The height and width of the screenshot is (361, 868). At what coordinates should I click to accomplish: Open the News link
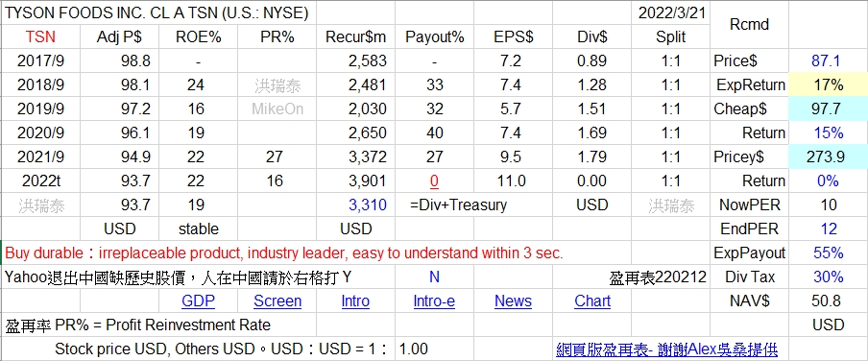pos(513,301)
